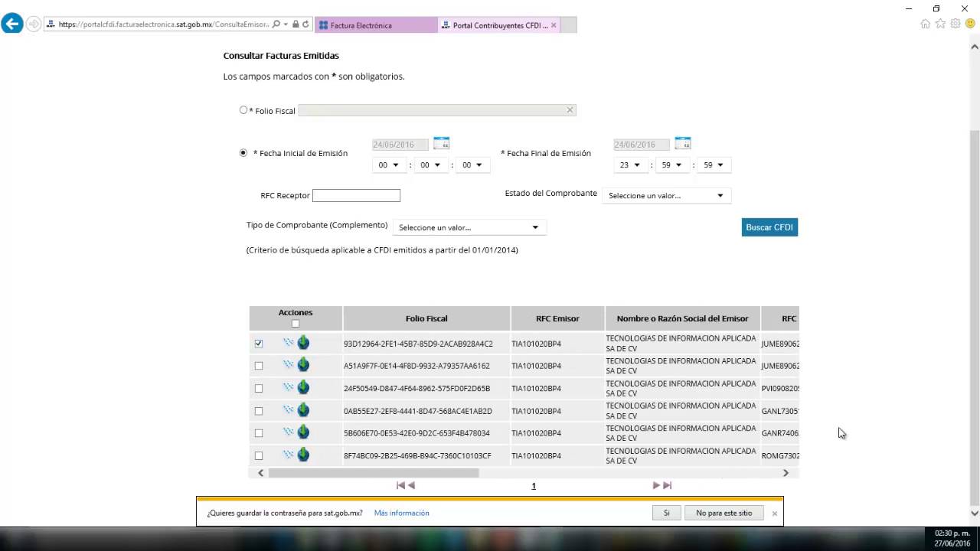Dismiss the password save notification bar
The width and height of the screenshot is (980, 551).
click(x=774, y=514)
